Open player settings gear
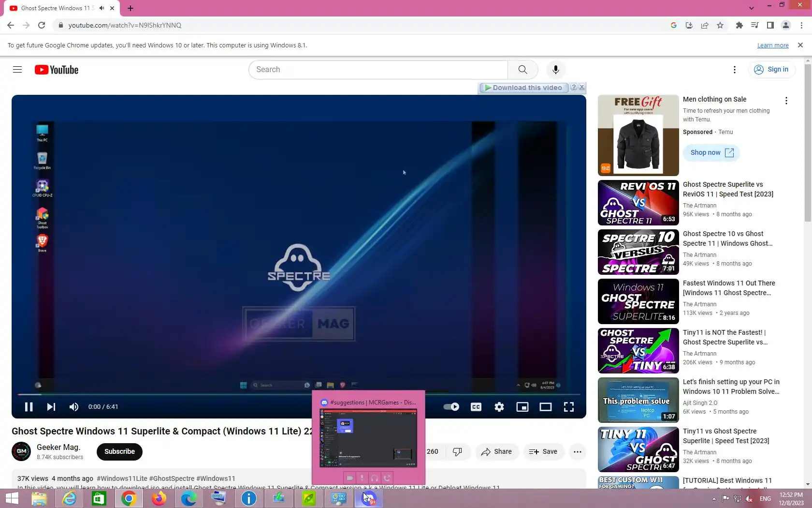Screen dimensions: 812x508 [499, 407]
